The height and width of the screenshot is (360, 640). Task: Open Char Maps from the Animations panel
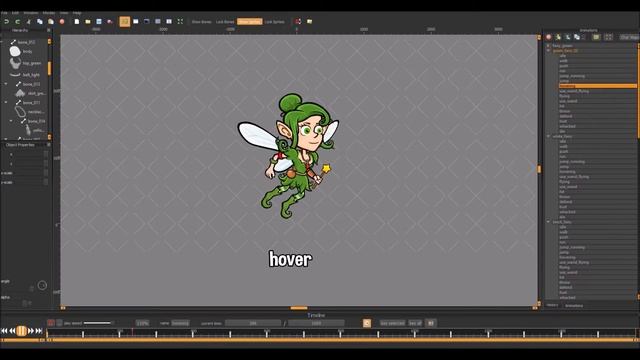[629, 37]
